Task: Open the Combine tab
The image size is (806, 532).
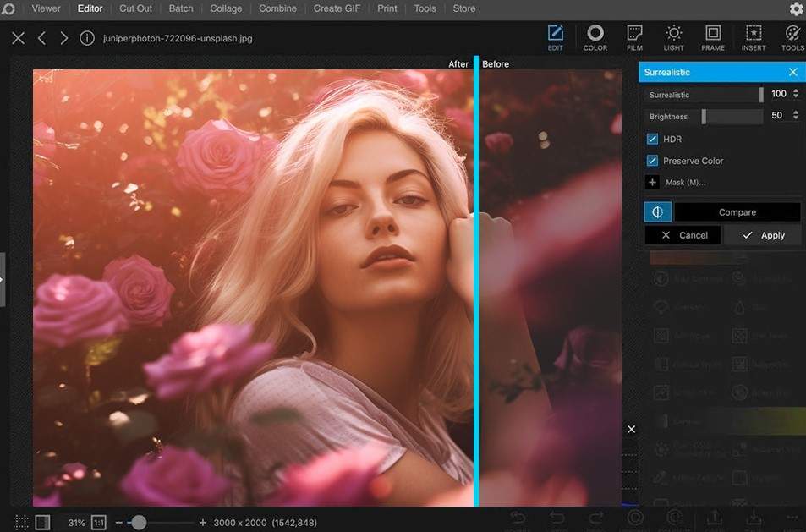Action: [277, 8]
